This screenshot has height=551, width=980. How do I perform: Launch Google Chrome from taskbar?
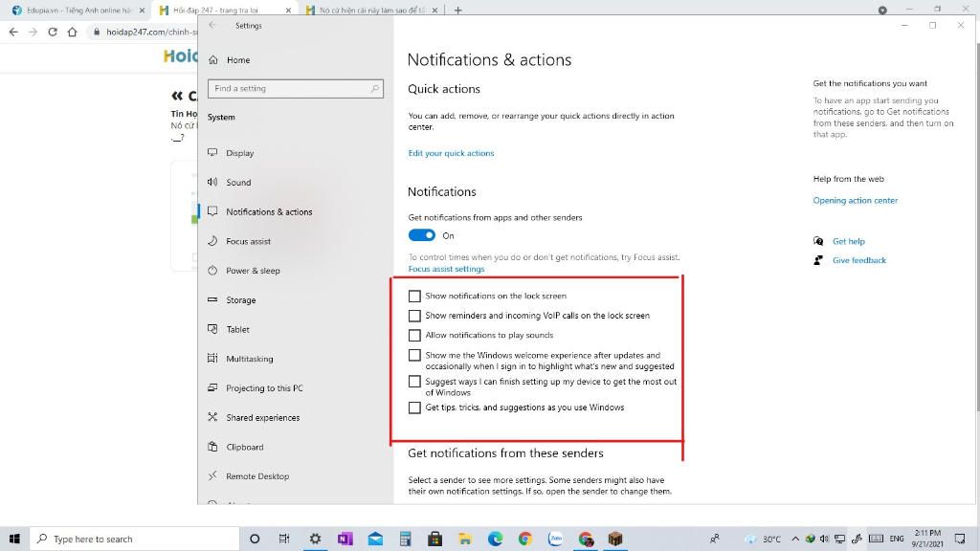click(x=525, y=539)
